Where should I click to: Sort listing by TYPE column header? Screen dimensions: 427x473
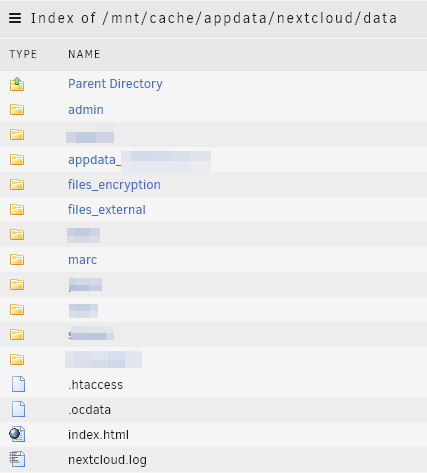tap(23, 54)
